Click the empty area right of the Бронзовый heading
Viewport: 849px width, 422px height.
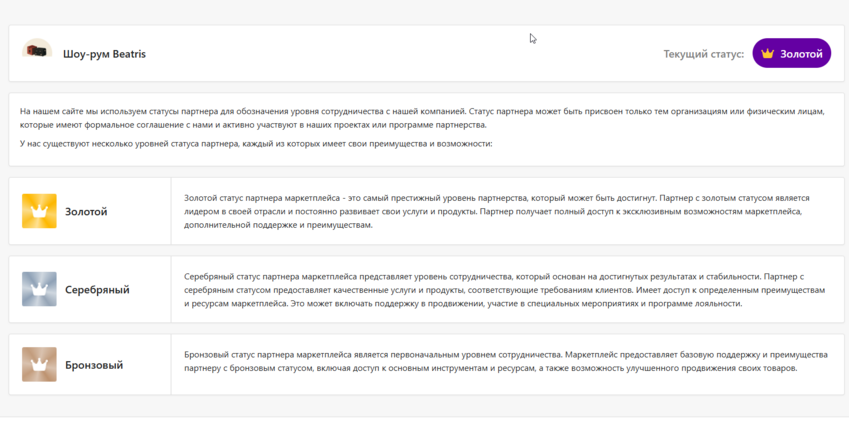tap(148, 366)
